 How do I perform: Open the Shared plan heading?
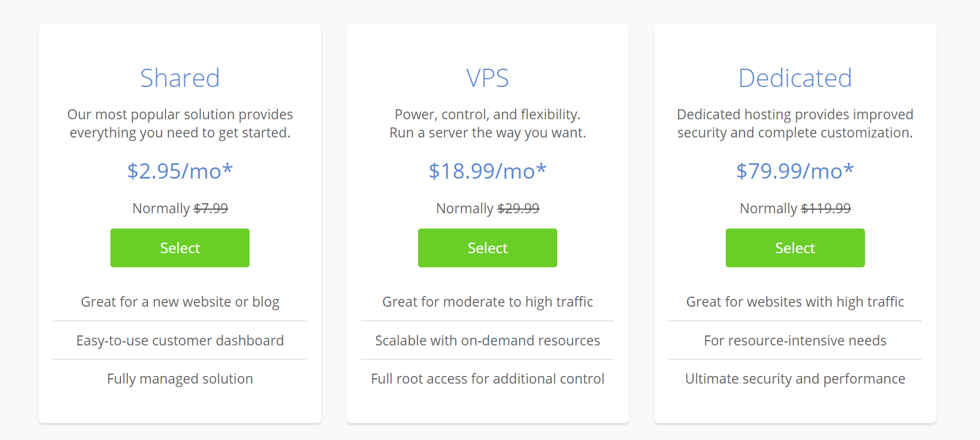click(180, 78)
